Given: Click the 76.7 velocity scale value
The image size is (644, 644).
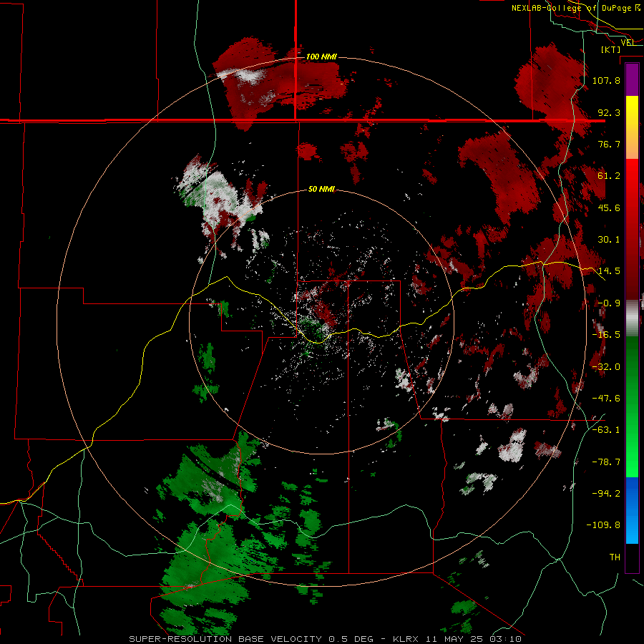Looking at the screenshot, I should [609, 144].
